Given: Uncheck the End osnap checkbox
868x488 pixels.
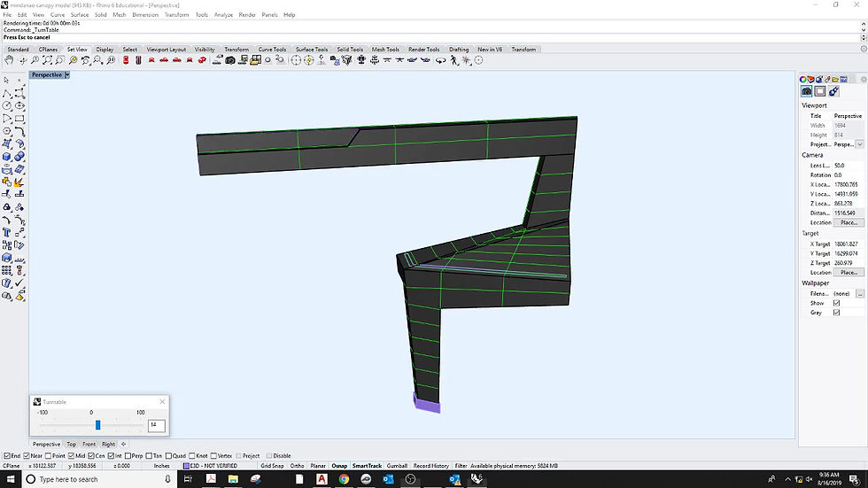Looking at the screenshot, I should click(7, 456).
